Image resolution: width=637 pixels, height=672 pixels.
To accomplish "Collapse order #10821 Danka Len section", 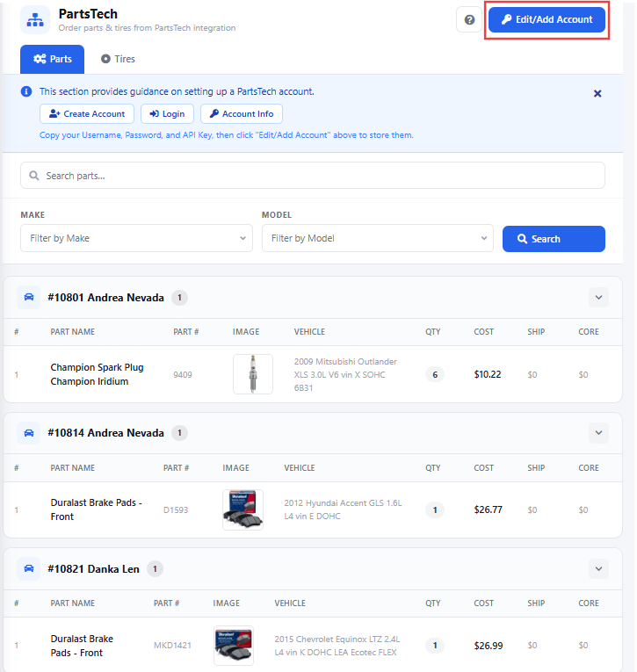I will 598,569.
